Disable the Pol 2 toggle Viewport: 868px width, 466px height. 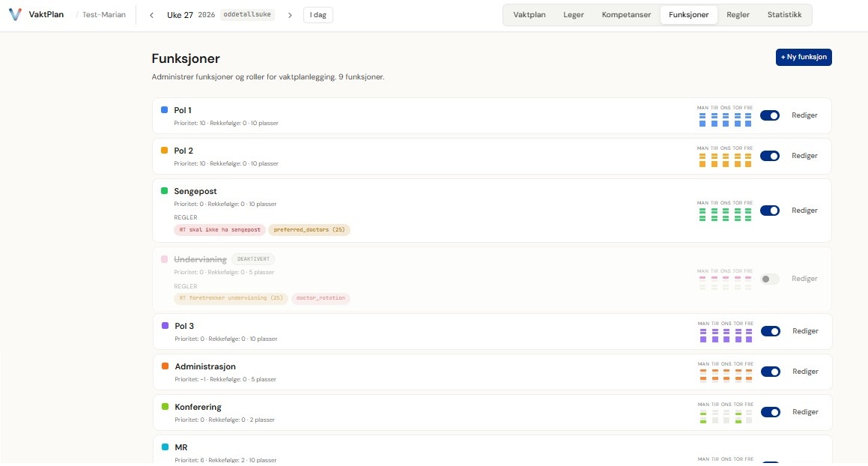[x=769, y=156]
